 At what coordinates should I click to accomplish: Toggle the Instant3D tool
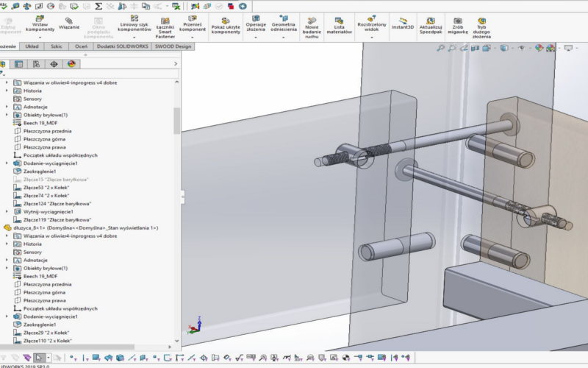(x=403, y=22)
